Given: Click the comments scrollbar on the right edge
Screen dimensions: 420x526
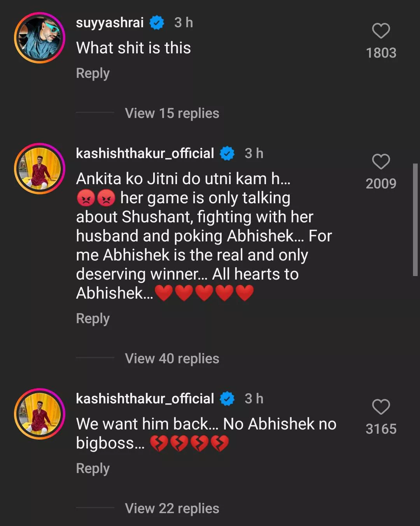Looking at the screenshot, I should 415,220.
